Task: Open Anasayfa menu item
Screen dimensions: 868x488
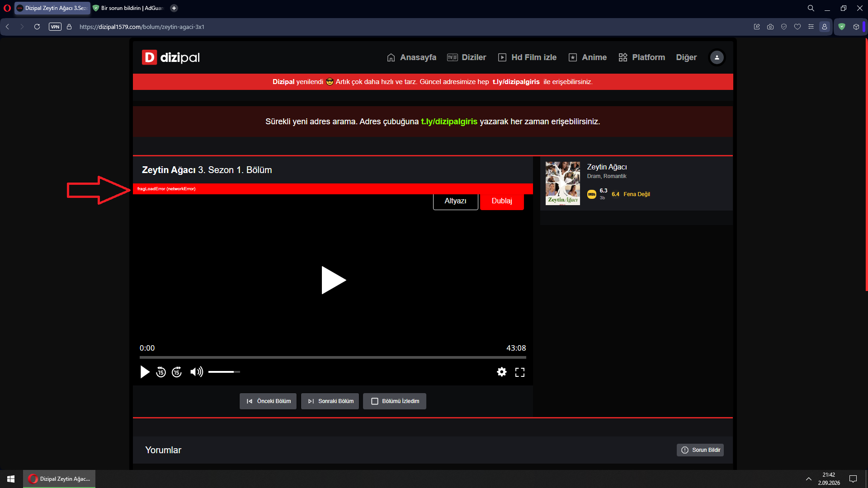Action: 411,57
